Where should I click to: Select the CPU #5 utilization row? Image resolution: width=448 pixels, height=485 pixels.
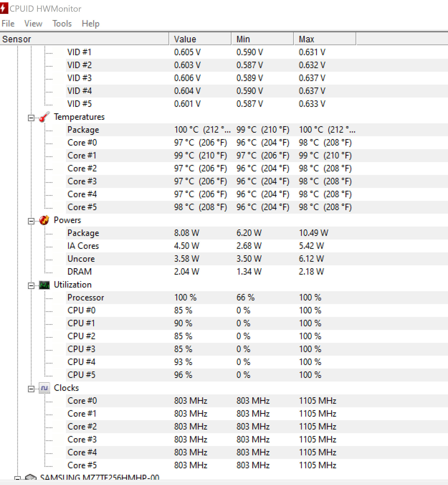click(257, 375)
